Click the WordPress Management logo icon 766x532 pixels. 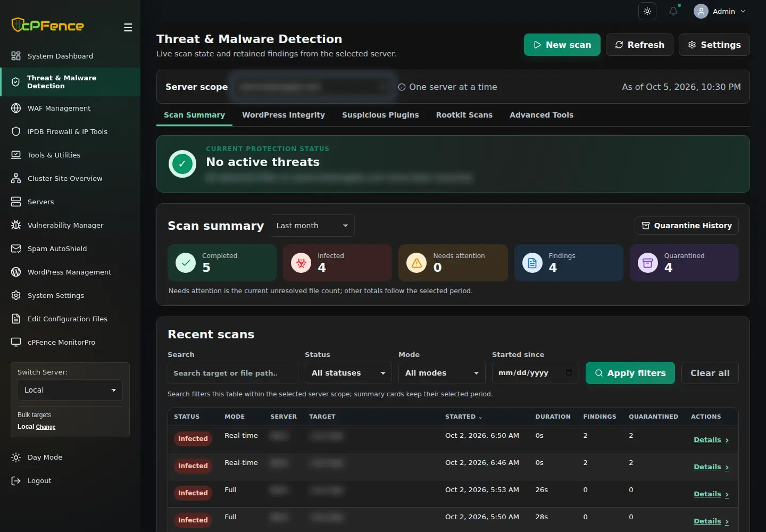click(16, 272)
